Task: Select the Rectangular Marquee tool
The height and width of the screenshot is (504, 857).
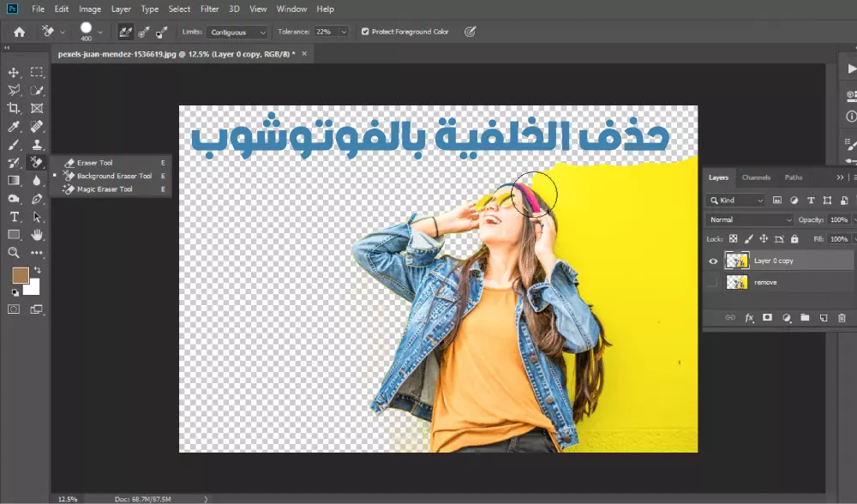Action: click(x=37, y=72)
